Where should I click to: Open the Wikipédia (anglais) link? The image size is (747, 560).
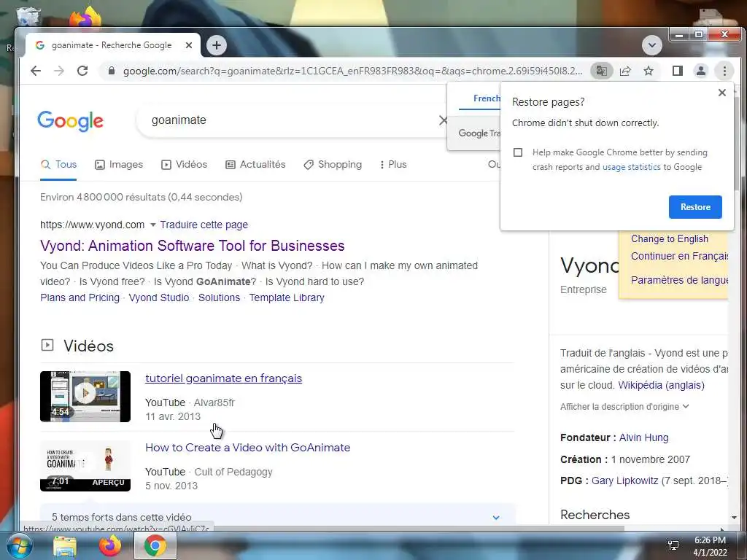click(661, 385)
